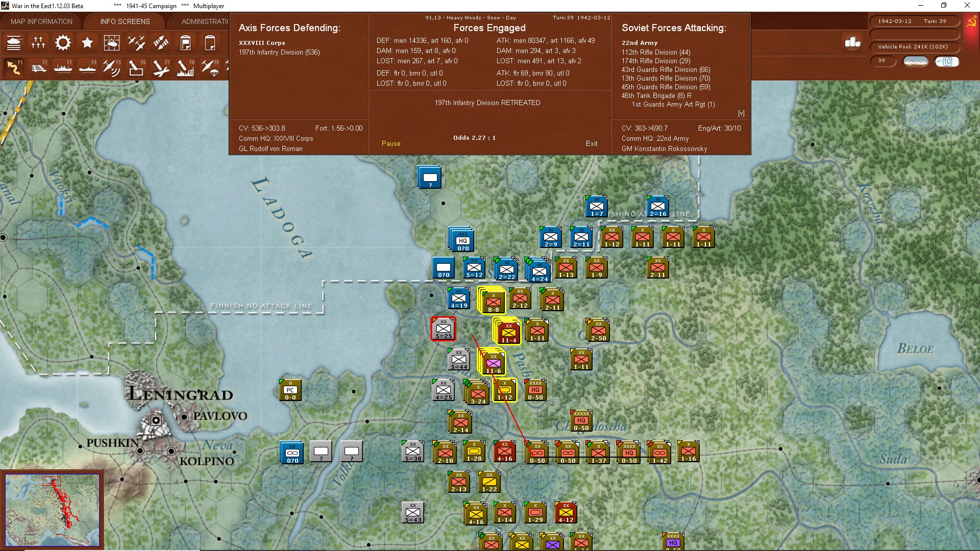Viewport: 980px width, 551px height.
Task: Open the MAP INFORMATION tab
Action: [41, 21]
